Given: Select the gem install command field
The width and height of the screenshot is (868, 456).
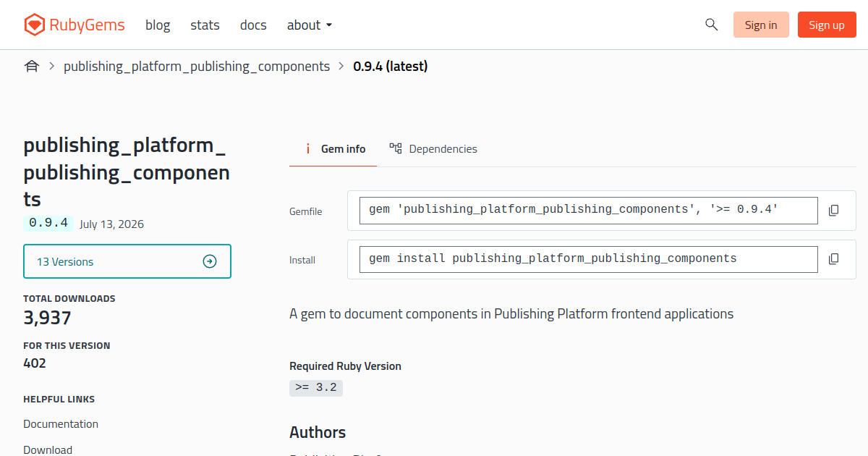Looking at the screenshot, I should click(x=589, y=259).
